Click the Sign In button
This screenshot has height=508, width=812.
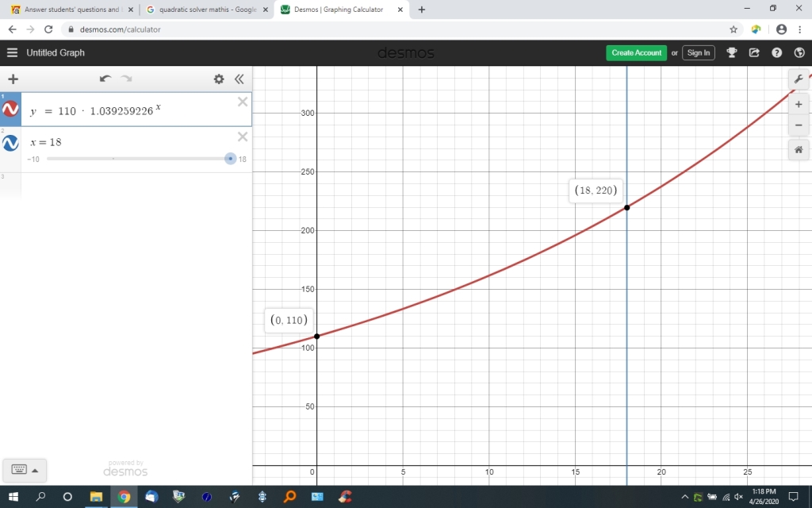click(699, 53)
